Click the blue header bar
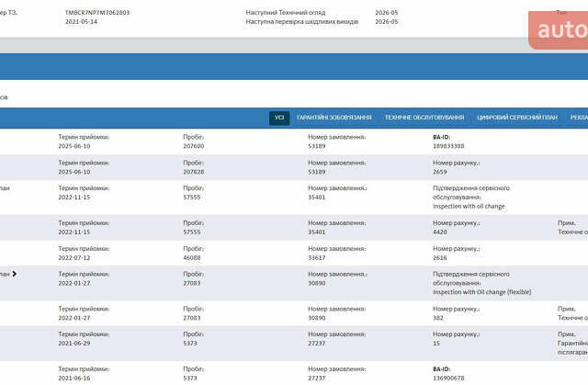588x385 pixels. [x=294, y=68]
